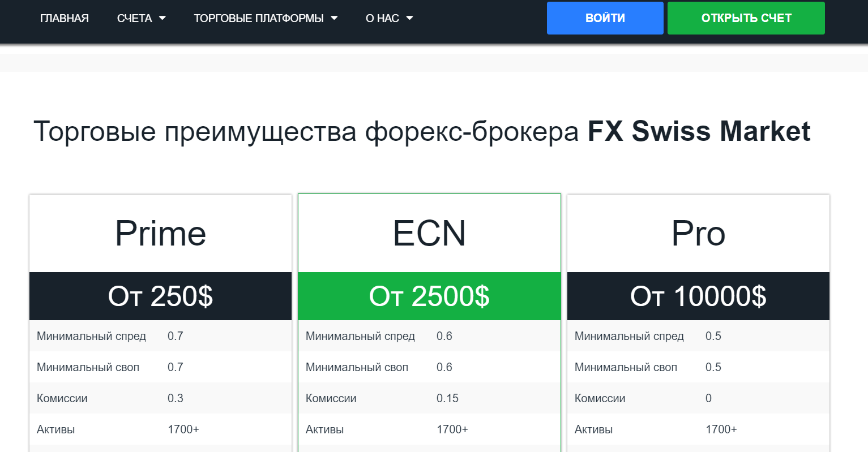The image size is (868, 452).
Task: Click 1700+ assets value in Pro card
Action: [x=721, y=429]
